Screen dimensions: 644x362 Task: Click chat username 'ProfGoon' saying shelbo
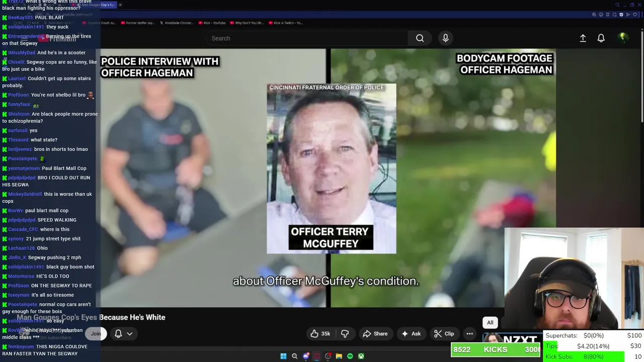pos(19,95)
